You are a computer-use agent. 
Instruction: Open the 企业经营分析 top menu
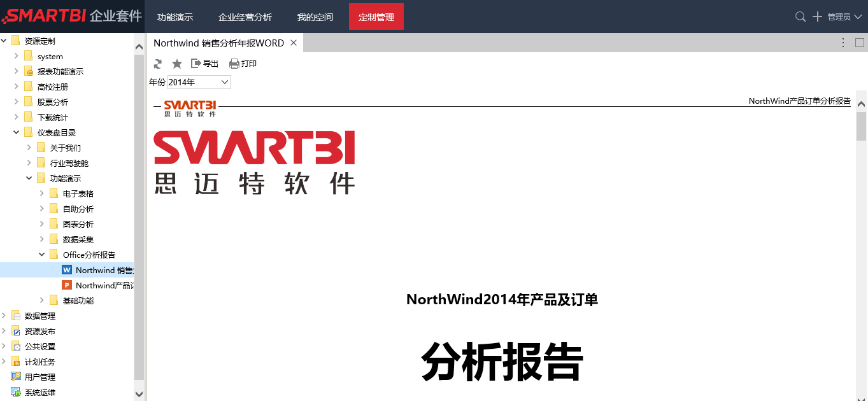[x=245, y=17]
